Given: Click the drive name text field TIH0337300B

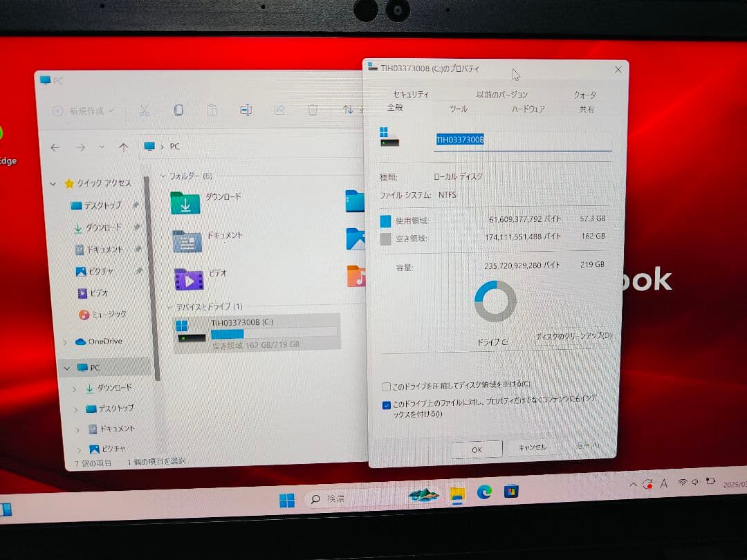Looking at the screenshot, I should tap(484, 140).
